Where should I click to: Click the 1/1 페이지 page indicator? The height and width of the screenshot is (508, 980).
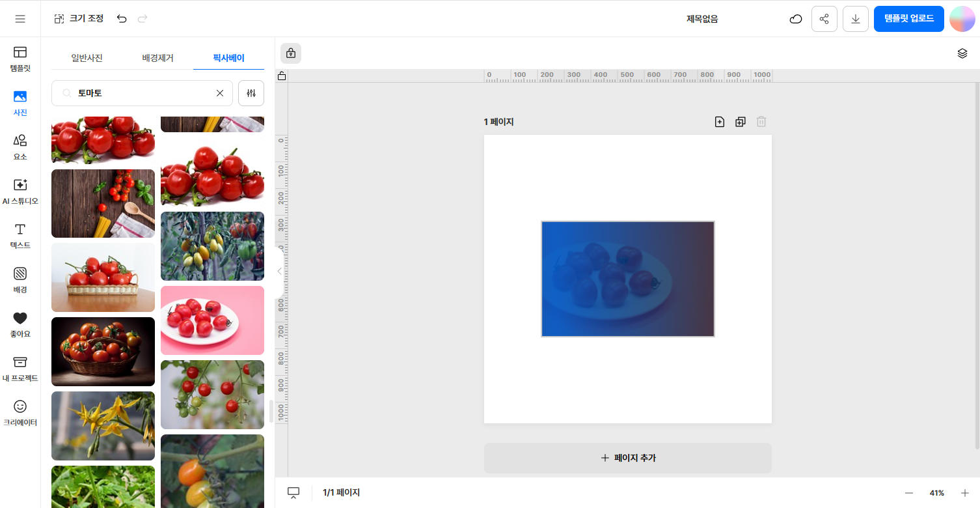tap(341, 493)
